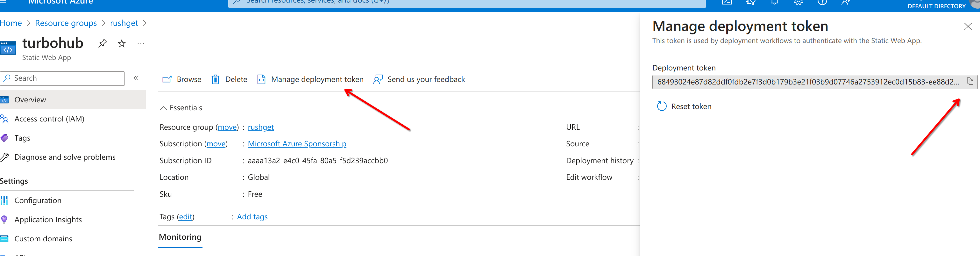Click the rushget resource group link
The height and width of the screenshot is (256, 980).
click(260, 127)
